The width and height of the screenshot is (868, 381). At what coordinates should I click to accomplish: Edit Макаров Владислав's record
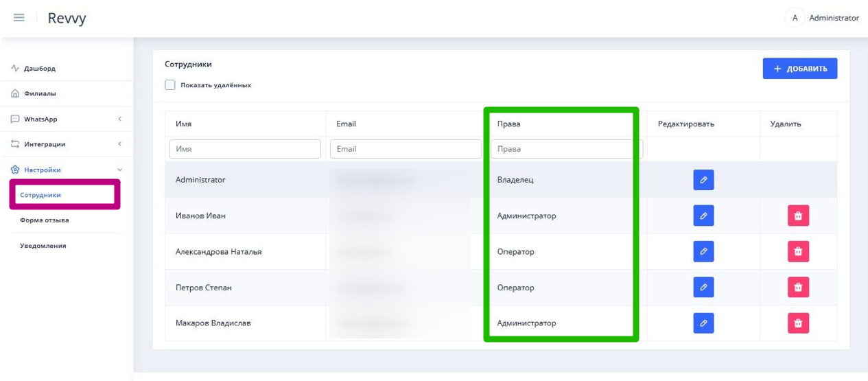pyautogui.click(x=703, y=323)
